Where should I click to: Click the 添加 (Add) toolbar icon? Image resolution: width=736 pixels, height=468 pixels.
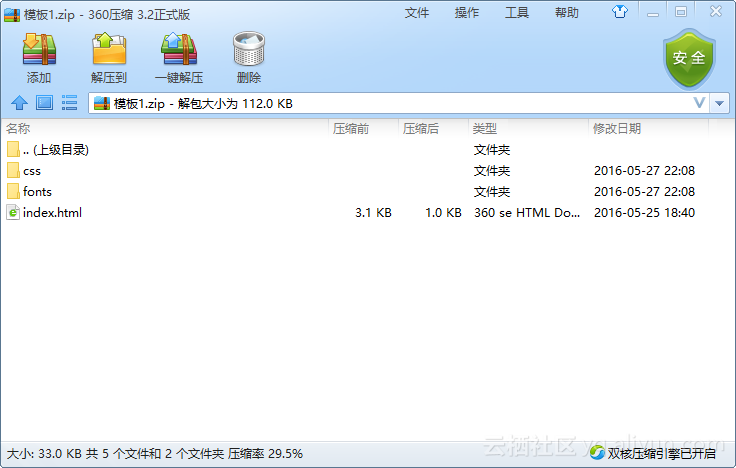[39, 49]
